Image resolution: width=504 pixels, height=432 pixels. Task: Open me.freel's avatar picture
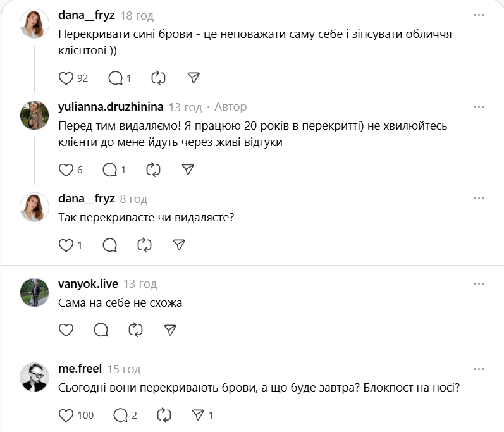(x=35, y=378)
